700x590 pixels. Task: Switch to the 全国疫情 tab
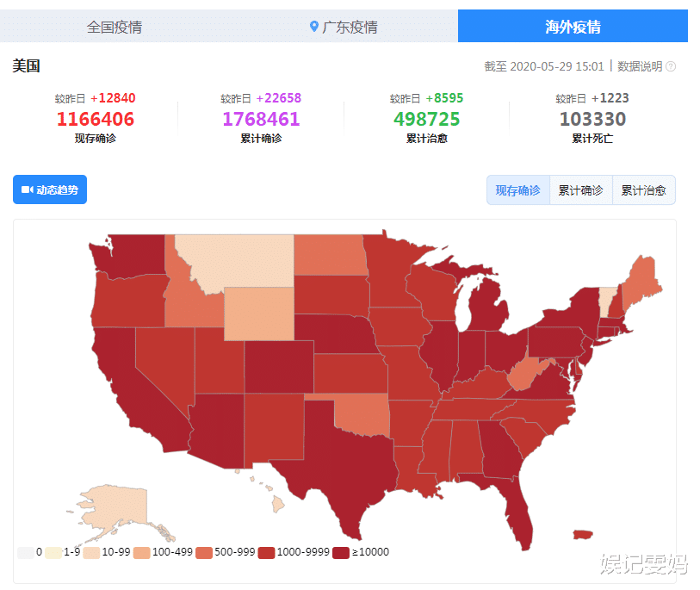pyautogui.click(x=115, y=27)
